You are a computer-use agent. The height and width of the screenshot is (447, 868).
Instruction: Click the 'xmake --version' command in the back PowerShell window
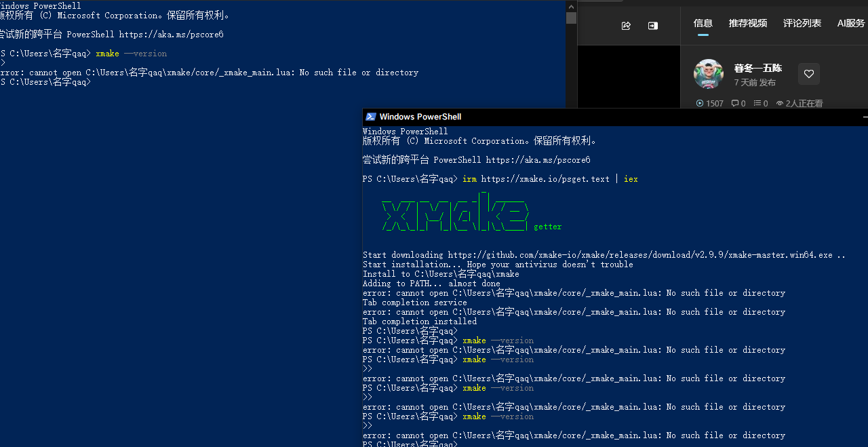(x=131, y=54)
